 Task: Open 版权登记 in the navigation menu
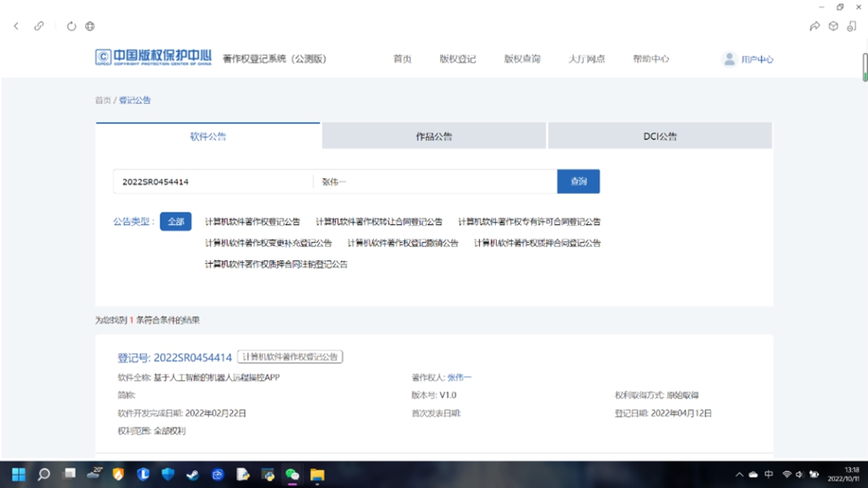coord(457,59)
